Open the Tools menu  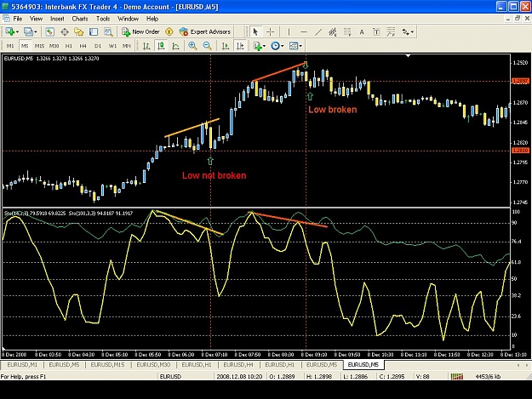pyautogui.click(x=103, y=19)
